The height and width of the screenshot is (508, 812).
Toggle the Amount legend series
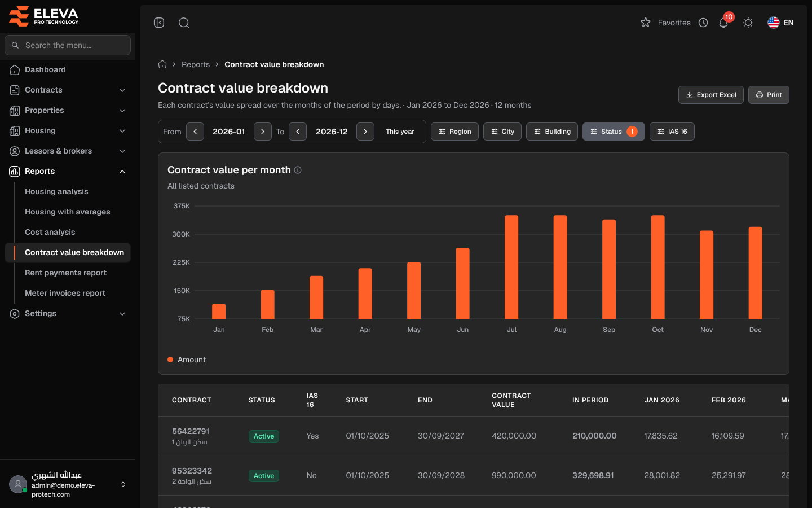tap(187, 360)
